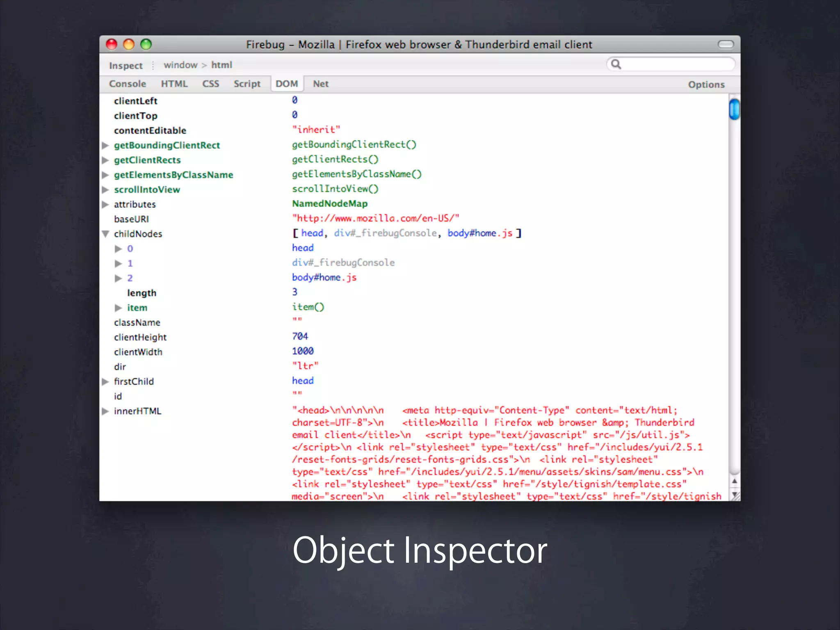The image size is (840, 630).
Task: Click the getElementsByClassName() value link
Action: click(x=357, y=174)
